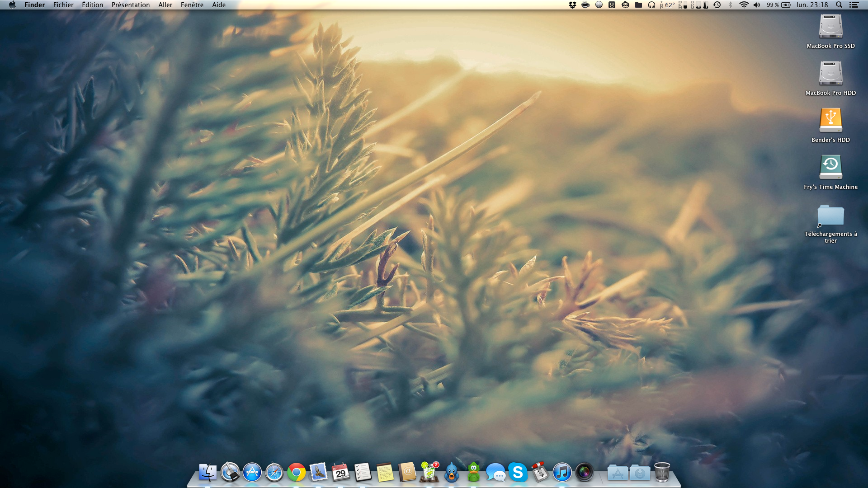The image size is (868, 488).
Task: Click the Spotlight search magnifier
Action: tap(839, 5)
